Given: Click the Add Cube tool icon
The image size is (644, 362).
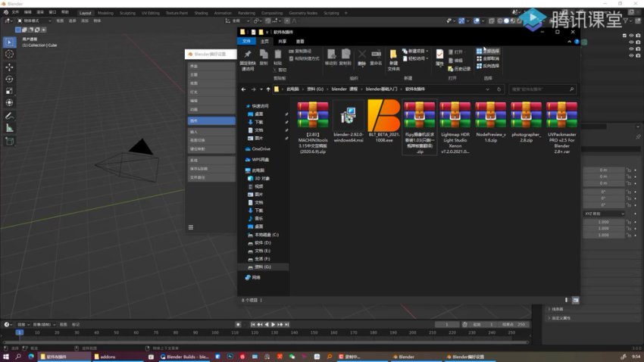Looking at the screenshot, I should pyautogui.click(x=9, y=141).
